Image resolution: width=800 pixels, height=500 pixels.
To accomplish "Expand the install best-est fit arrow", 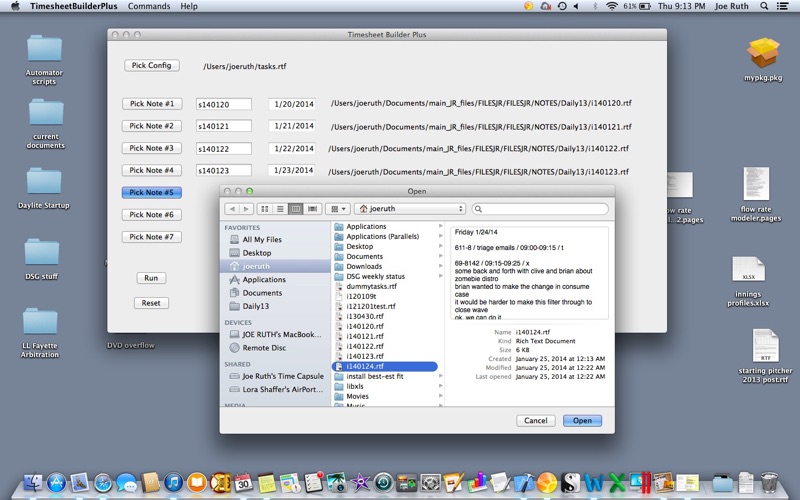I will pyautogui.click(x=440, y=376).
